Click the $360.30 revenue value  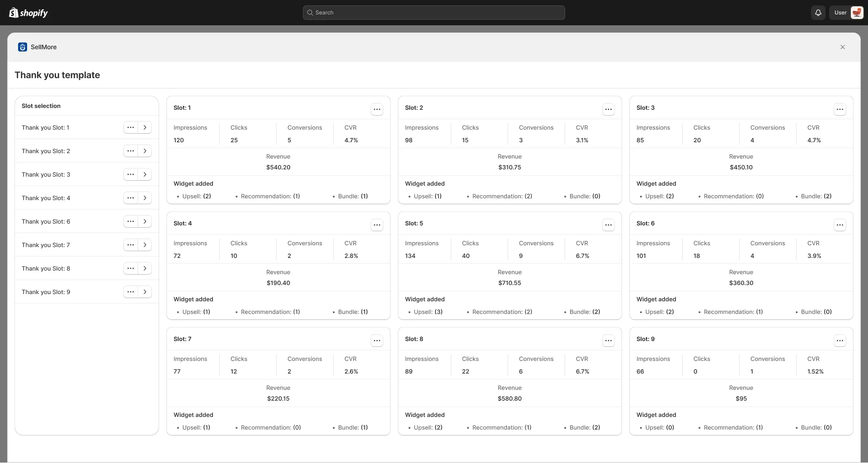tap(741, 283)
